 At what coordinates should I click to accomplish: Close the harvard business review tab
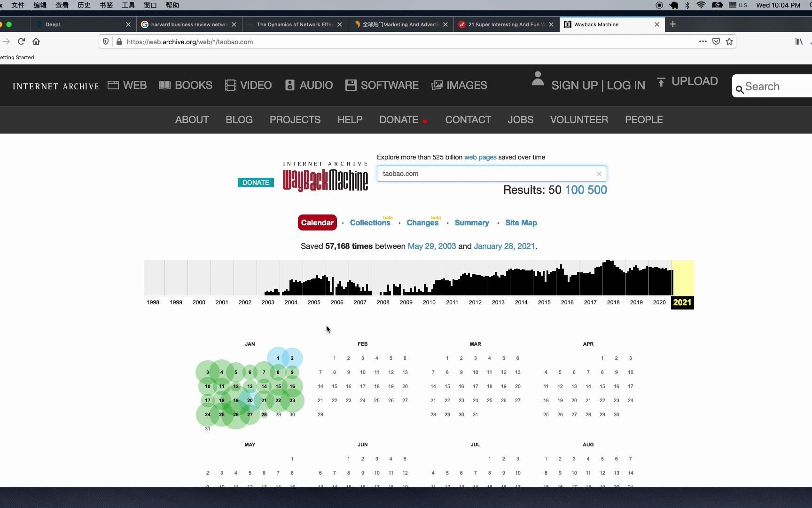(x=234, y=24)
